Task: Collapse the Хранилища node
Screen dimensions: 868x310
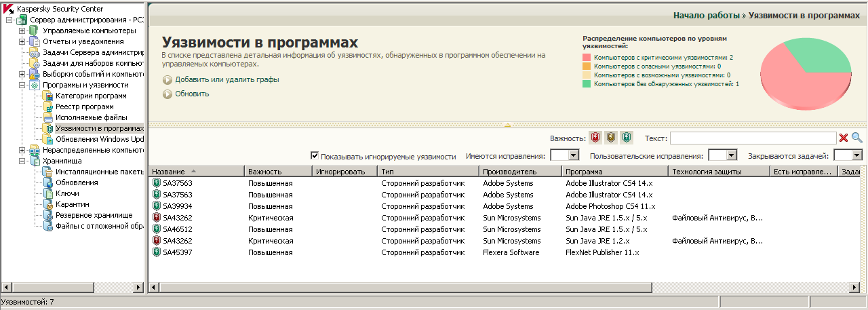Action: click(22, 161)
